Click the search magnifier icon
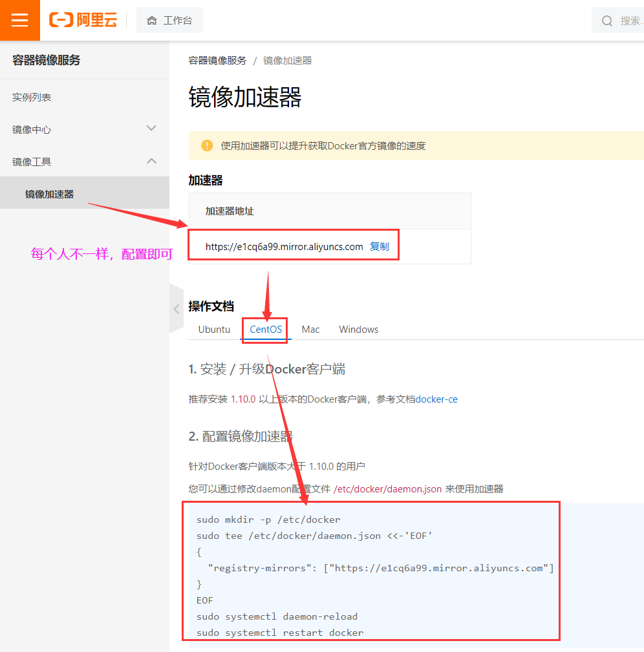This screenshot has width=644, height=652. click(x=607, y=21)
